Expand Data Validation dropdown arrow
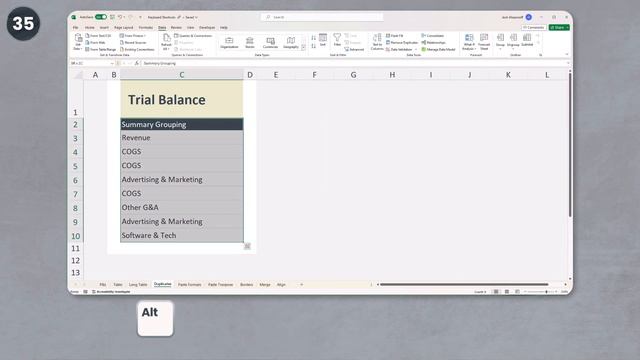640x360 pixels. point(416,49)
